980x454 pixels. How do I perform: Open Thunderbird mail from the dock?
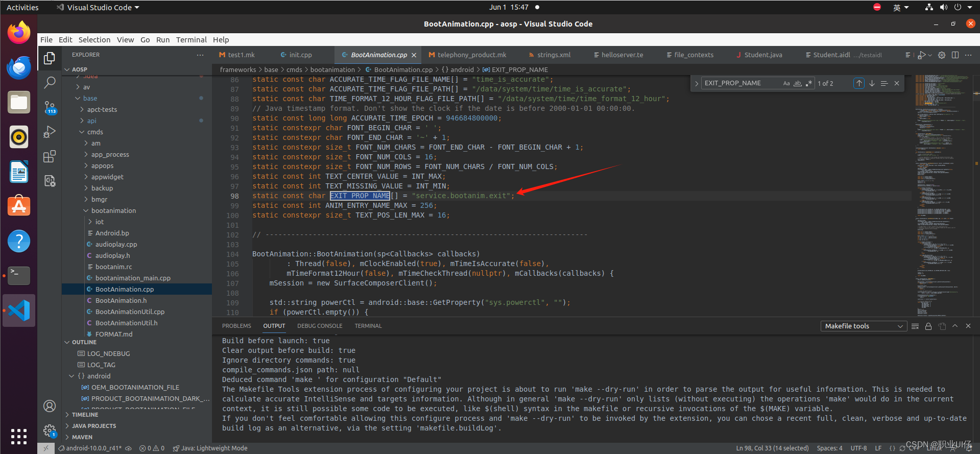[x=19, y=67]
